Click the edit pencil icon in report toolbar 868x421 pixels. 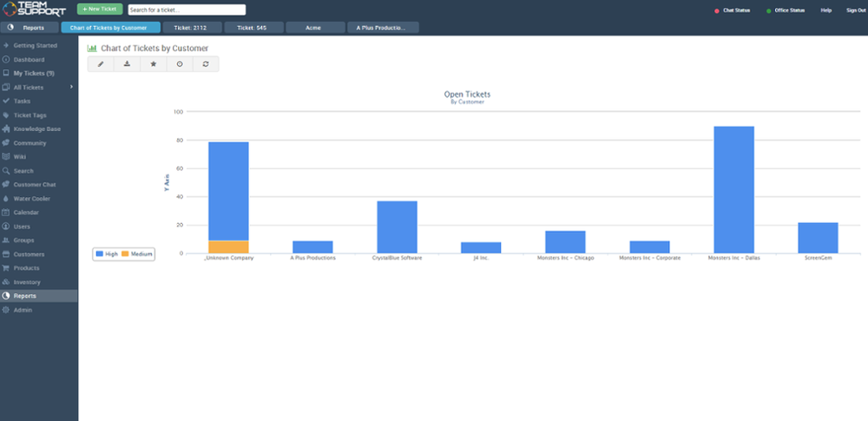click(x=101, y=64)
